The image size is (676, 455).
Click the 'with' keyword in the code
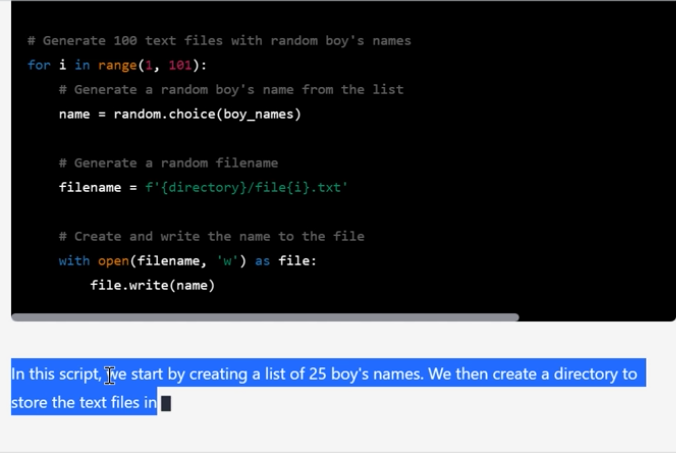coord(74,261)
